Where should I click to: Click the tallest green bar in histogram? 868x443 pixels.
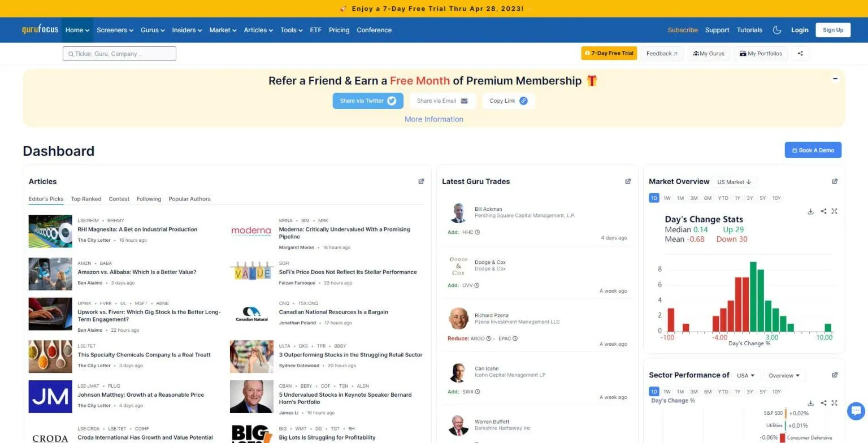[753, 297]
